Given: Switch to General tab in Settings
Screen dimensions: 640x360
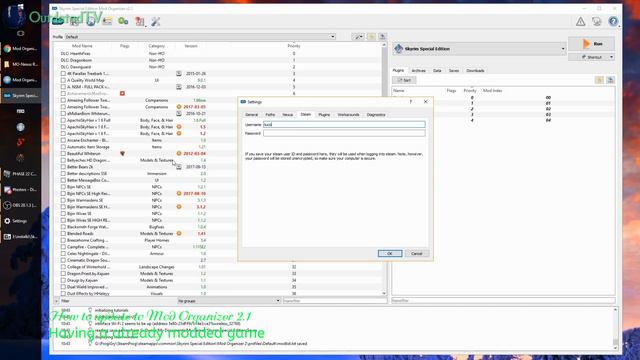Looking at the screenshot, I should 251,115.
